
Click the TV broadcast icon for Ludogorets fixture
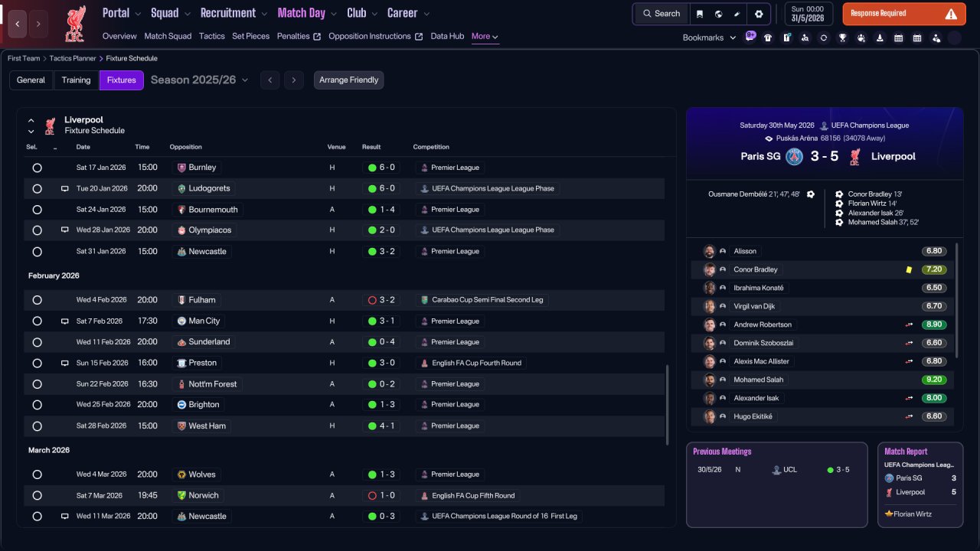tap(65, 188)
